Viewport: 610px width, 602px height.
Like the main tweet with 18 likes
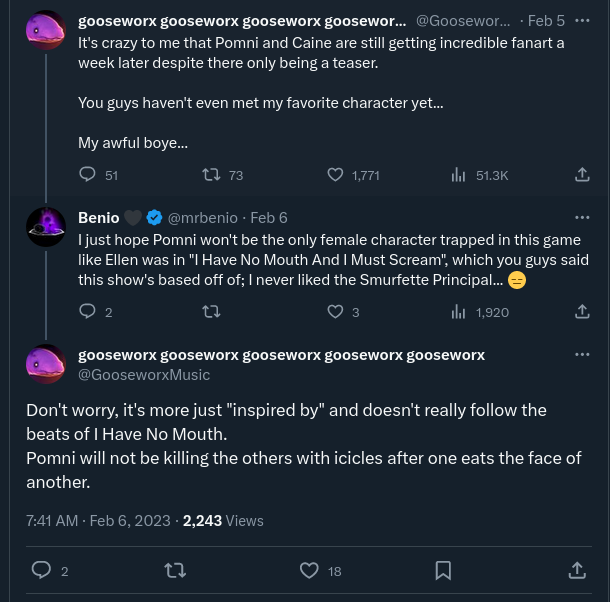coord(310,570)
